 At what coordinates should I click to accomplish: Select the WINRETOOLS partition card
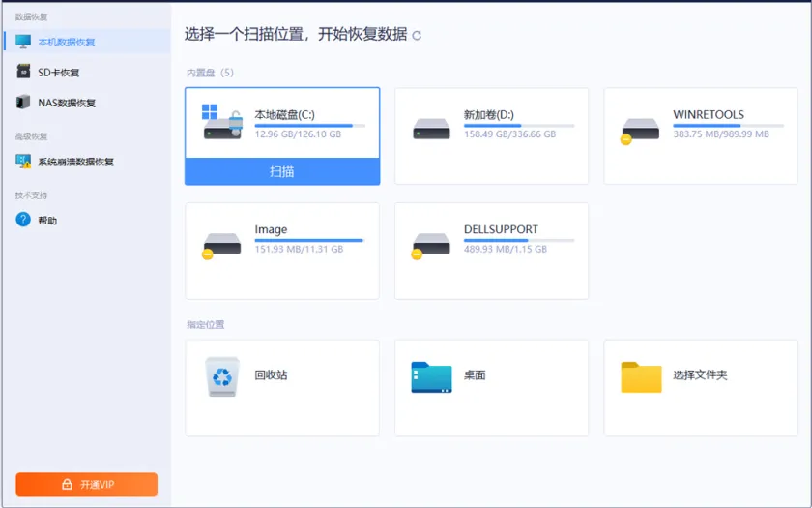pos(701,135)
